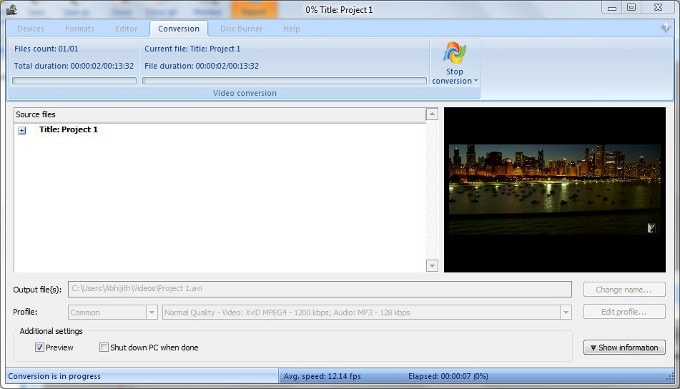The height and width of the screenshot is (389, 680).
Task: Click the Stop conversion icon
Action: click(454, 53)
